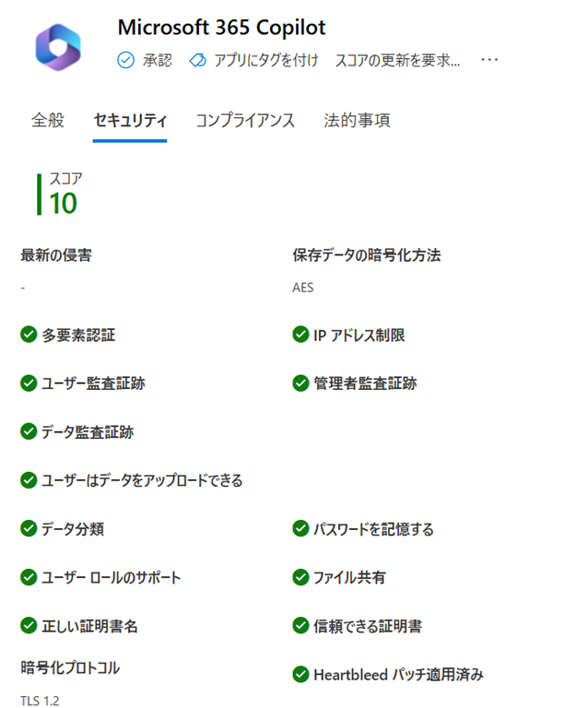Click the green check beside 信頼できる証明書
This screenshot has height=708, width=588.
tap(300, 626)
